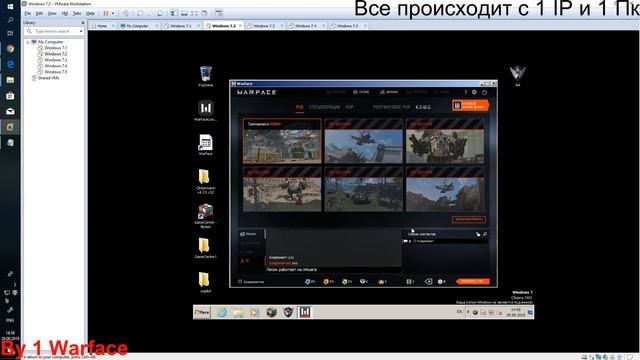Switch to the Home tab

102,26
